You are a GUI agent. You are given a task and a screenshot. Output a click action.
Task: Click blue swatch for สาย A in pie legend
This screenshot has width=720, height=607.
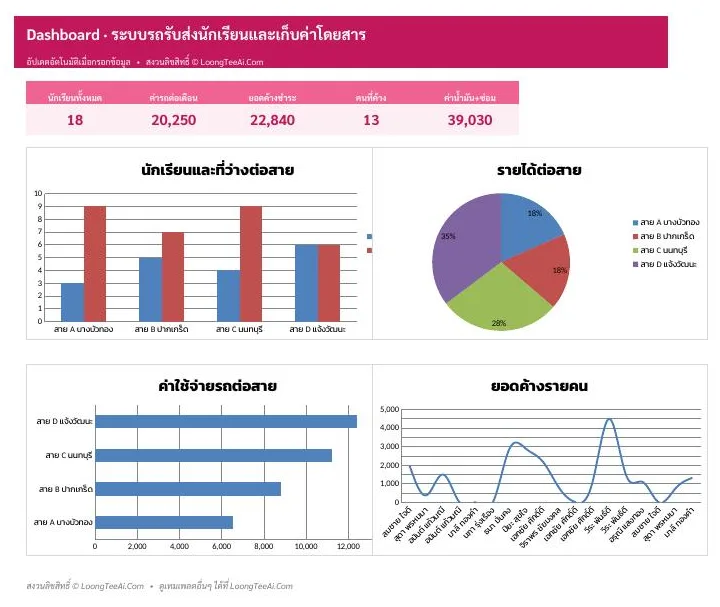coord(636,222)
